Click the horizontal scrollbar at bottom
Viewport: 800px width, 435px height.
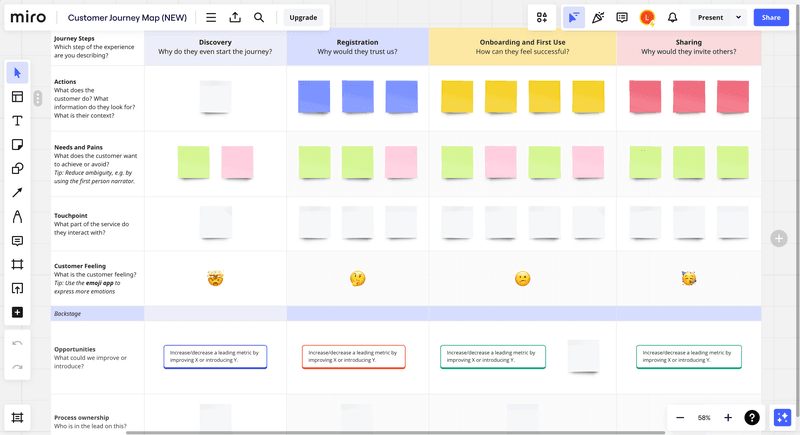coord(395,433)
